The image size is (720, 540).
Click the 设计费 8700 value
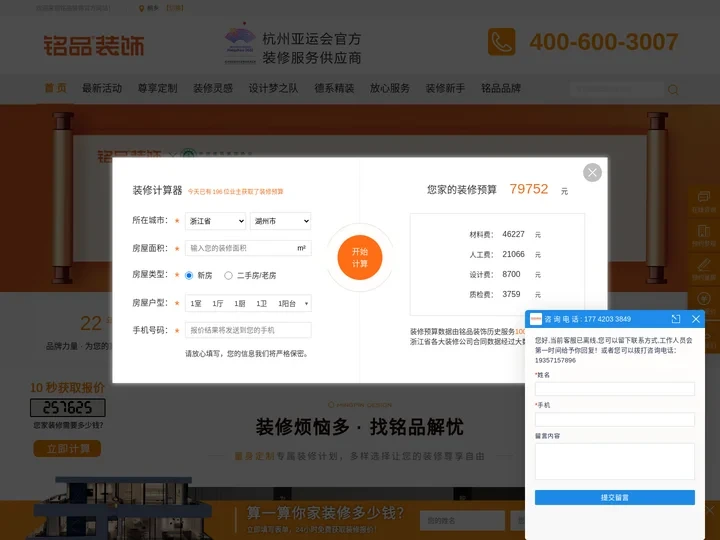click(x=511, y=274)
